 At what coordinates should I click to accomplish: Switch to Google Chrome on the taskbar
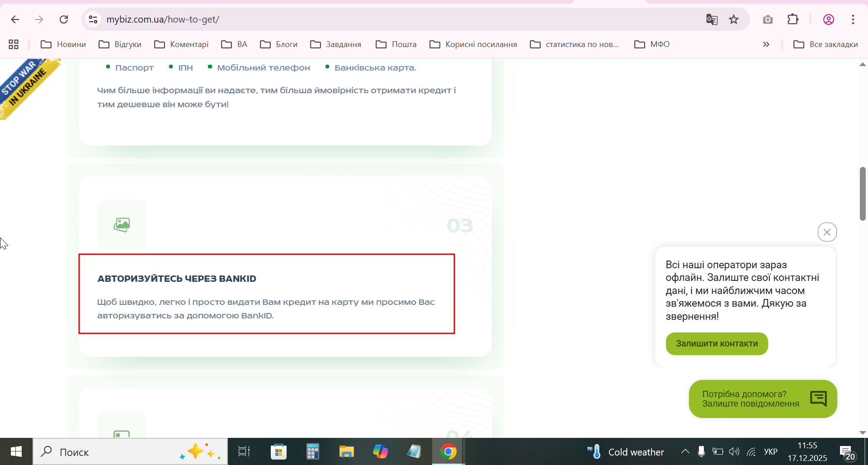click(448, 451)
